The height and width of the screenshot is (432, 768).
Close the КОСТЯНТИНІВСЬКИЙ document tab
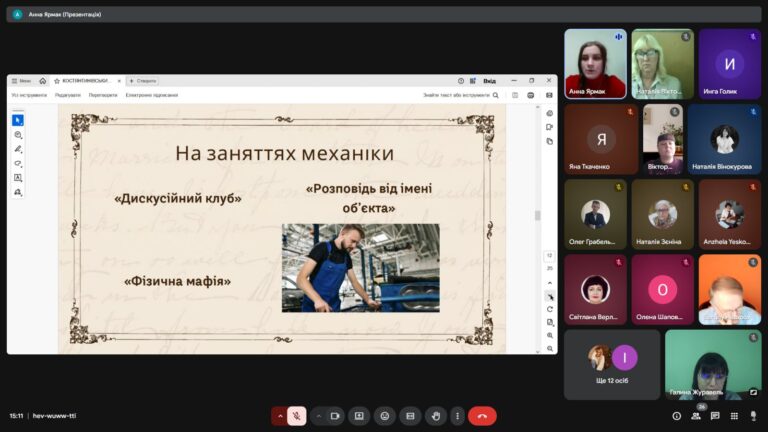click(x=119, y=81)
